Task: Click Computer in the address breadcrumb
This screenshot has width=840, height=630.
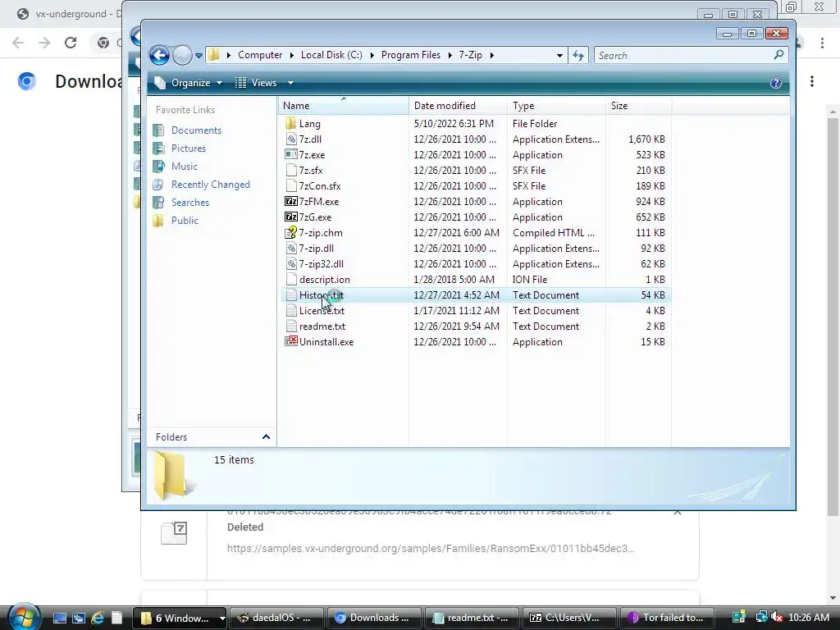Action: coord(260,55)
